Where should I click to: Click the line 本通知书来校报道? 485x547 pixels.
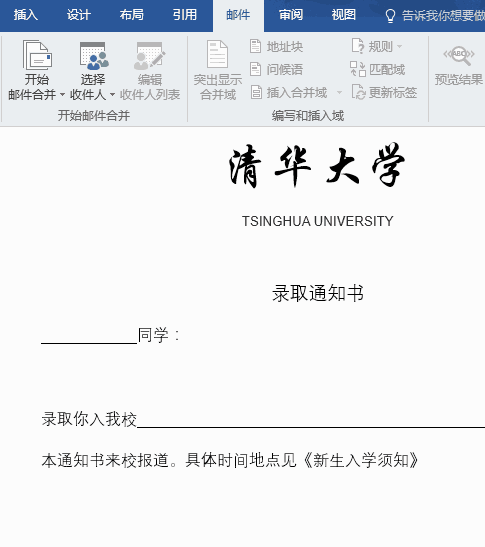point(106,460)
